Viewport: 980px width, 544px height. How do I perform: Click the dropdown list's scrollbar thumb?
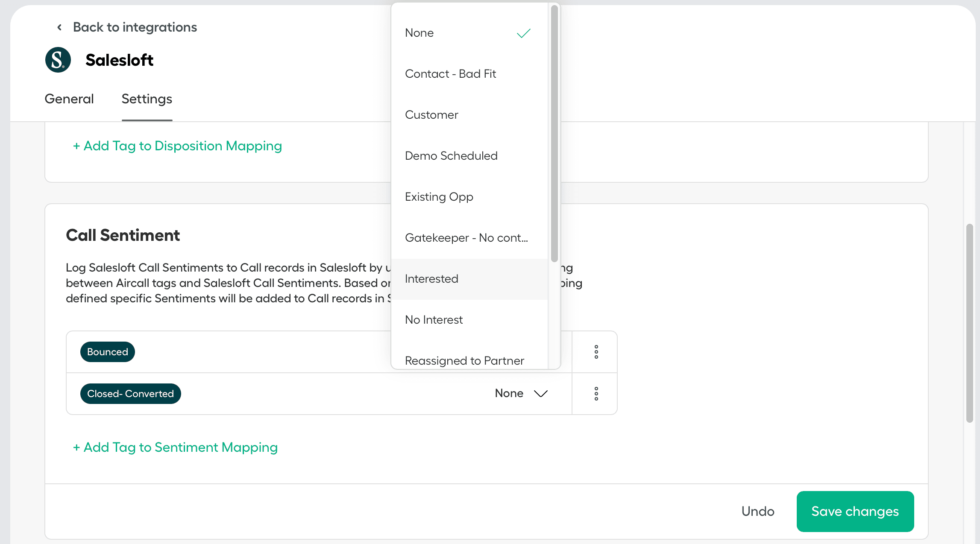coord(554,132)
